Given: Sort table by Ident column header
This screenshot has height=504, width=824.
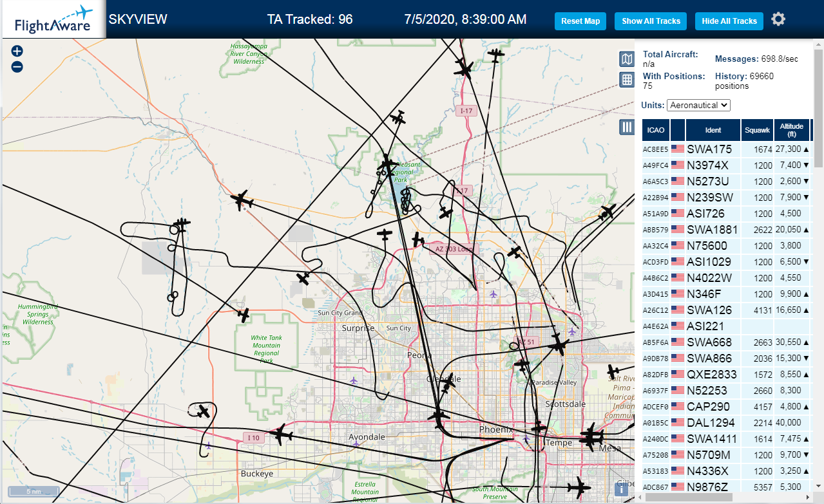Looking at the screenshot, I should coord(713,130).
